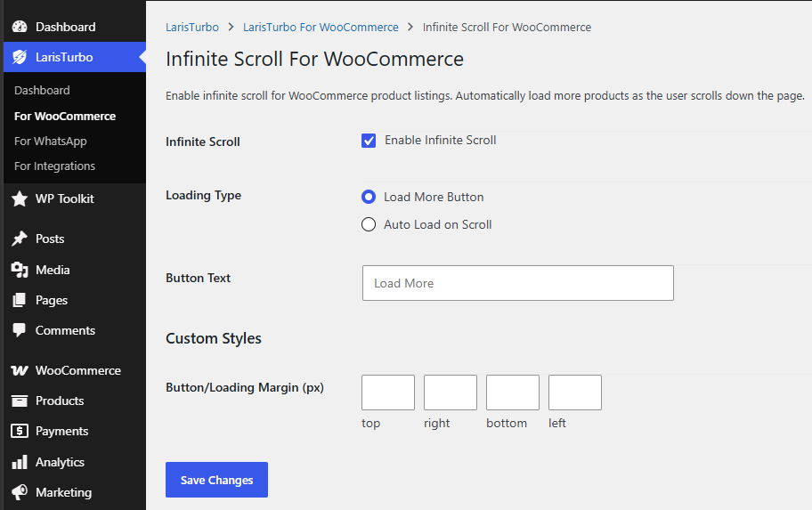The image size is (812, 510).
Task: Click the top margin input box
Action: [388, 393]
